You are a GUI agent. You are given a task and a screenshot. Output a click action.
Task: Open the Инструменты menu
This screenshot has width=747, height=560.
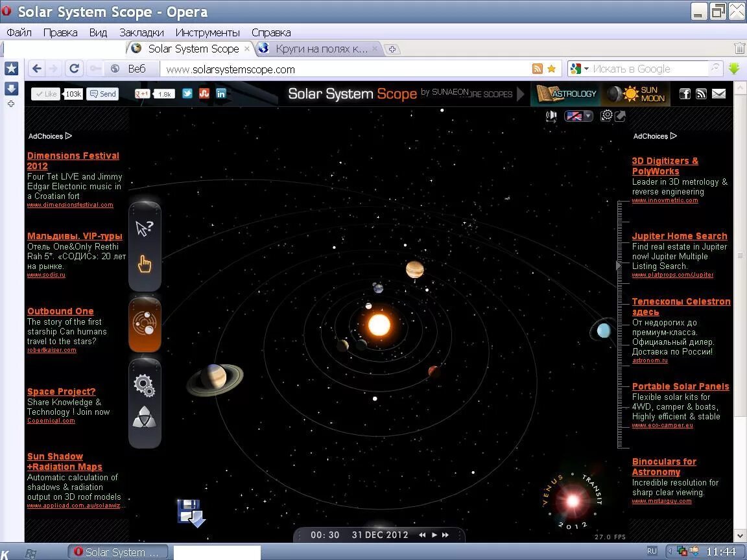207,32
